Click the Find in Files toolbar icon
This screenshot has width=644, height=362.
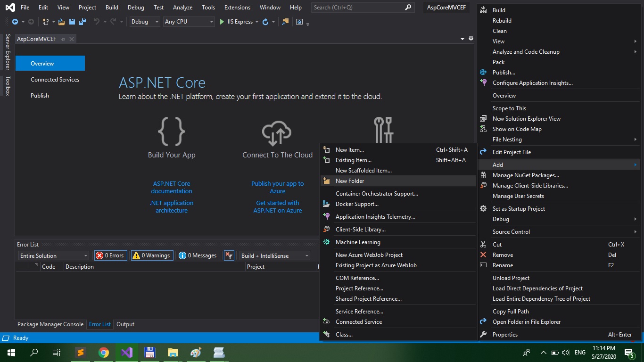[x=285, y=22]
